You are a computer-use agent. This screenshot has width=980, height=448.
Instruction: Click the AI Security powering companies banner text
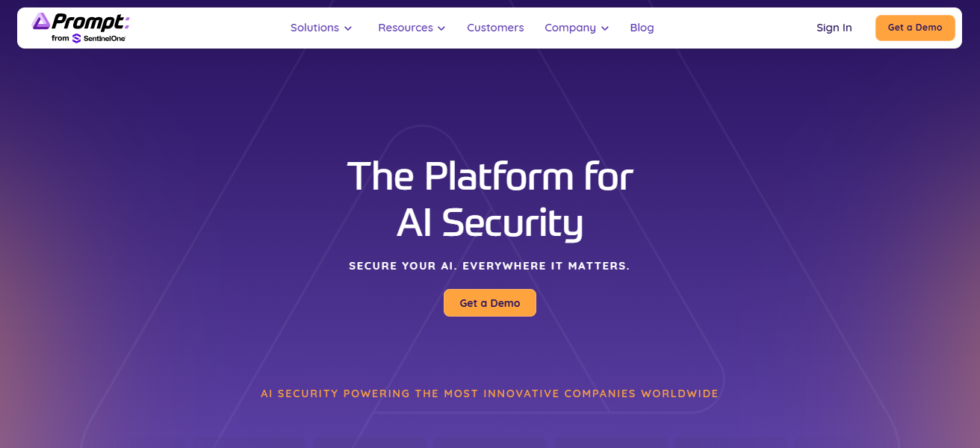click(489, 393)
